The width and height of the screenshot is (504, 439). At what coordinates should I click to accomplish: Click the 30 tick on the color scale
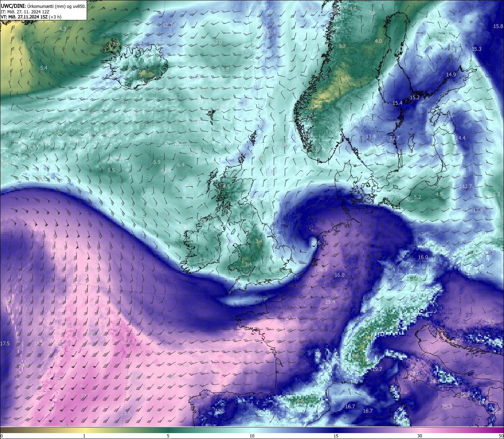420,436
